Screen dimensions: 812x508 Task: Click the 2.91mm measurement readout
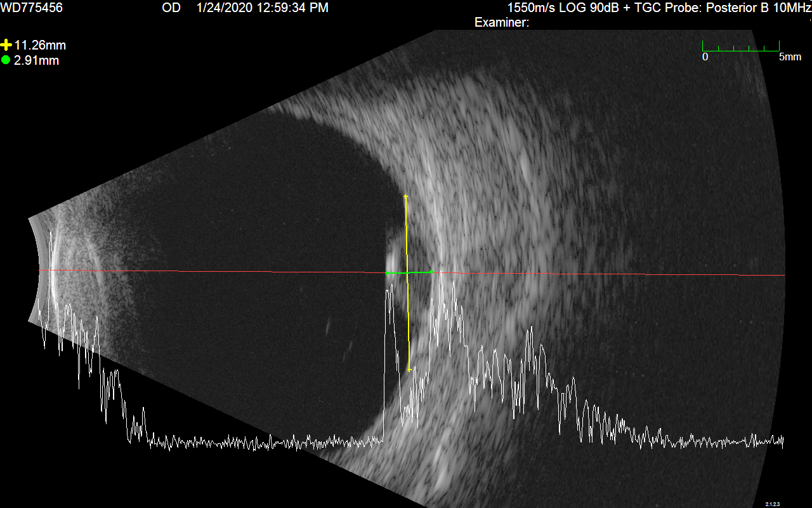(37, 60)
